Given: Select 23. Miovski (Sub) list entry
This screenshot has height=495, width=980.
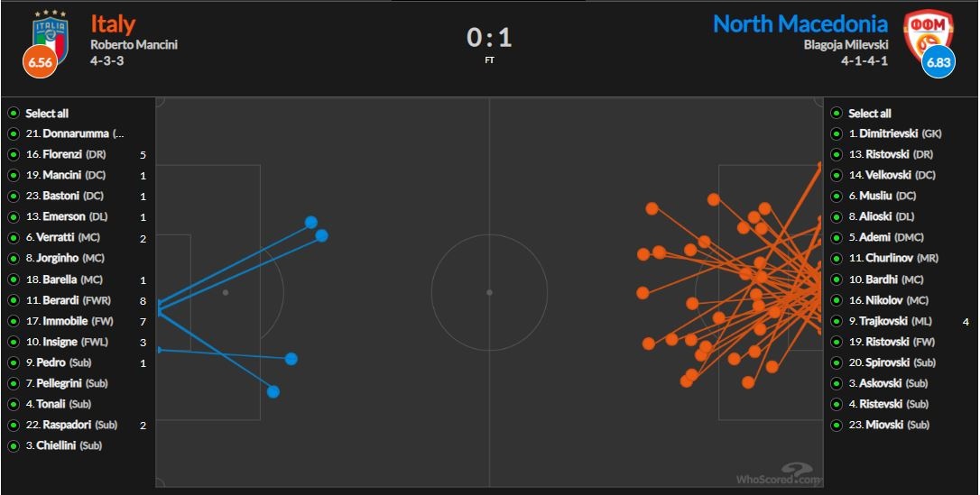Looking at the screenshot, I should (x=889, y=425).
